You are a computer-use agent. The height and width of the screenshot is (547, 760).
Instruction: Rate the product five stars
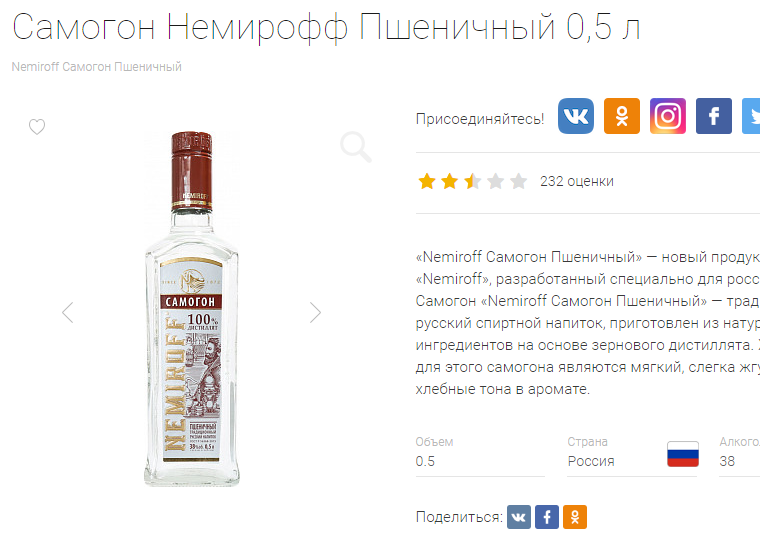click(518, 182)
